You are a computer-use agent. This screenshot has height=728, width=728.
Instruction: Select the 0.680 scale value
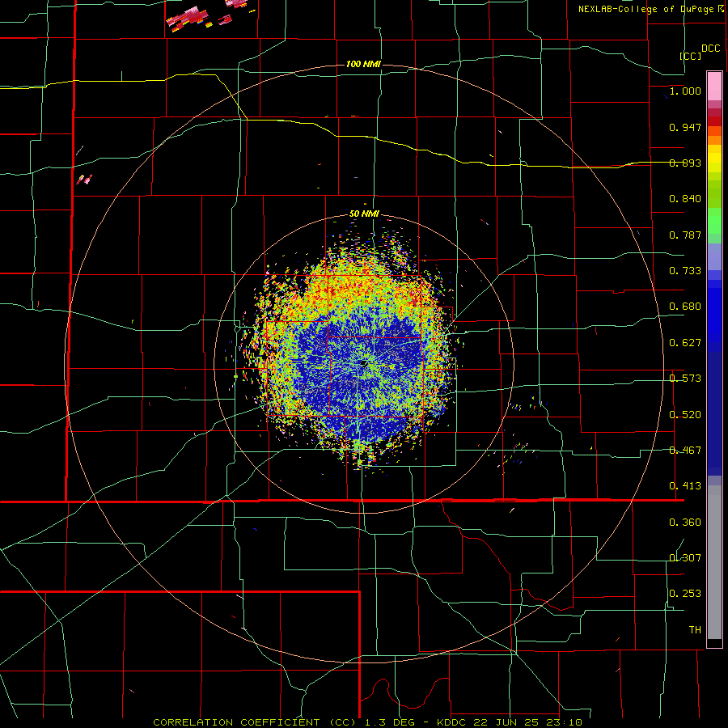pyautogui.click(x=685, y=307)
